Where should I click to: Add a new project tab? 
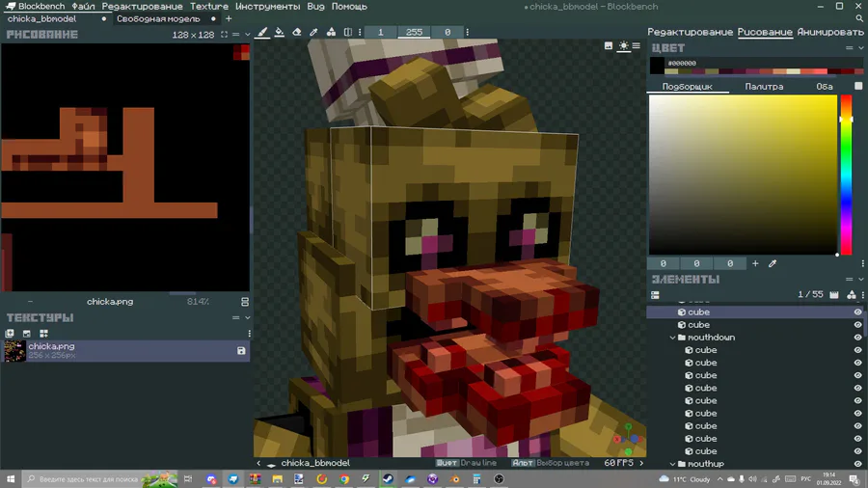228,19
